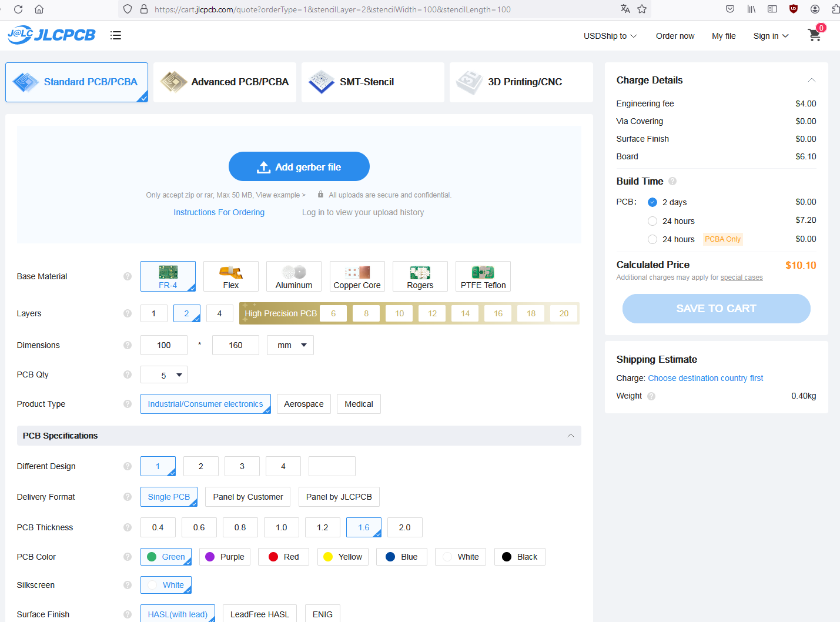Click the Add gerber file button

point(299,167)
